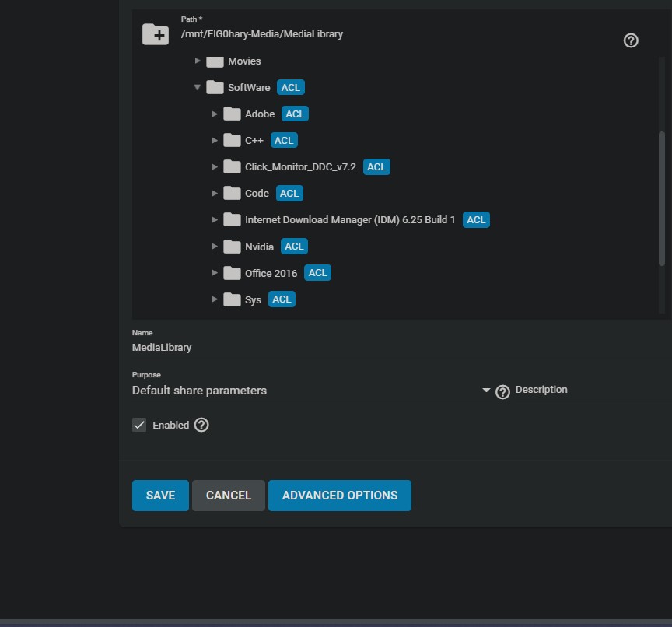Expand the Movies folder

point(198,61)
